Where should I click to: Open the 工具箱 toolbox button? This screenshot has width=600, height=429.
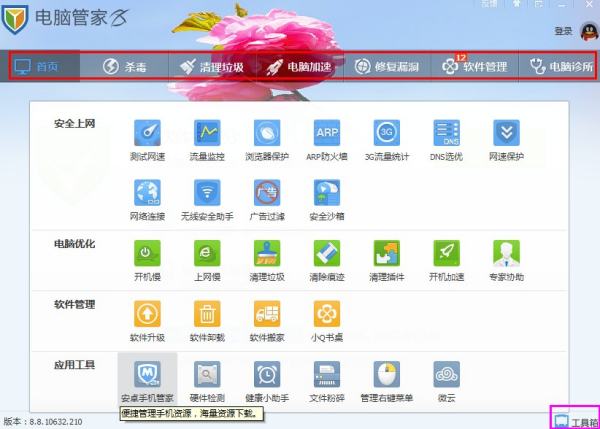pyautogui.click(x=576, y=422)
